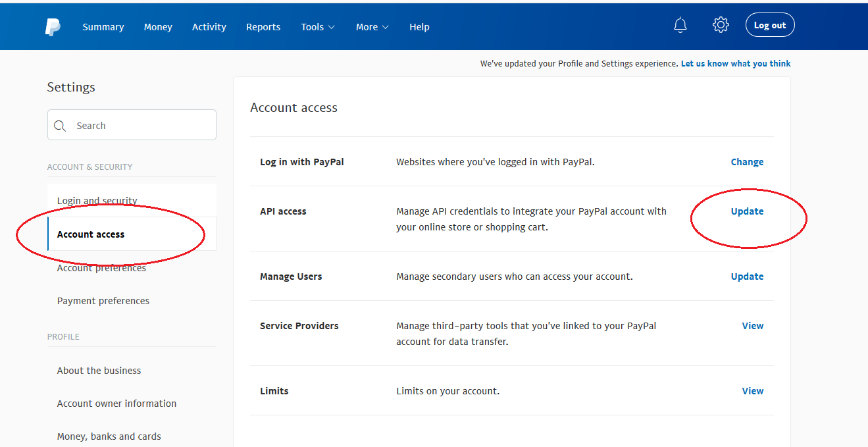Open the Activity menu item
This screenshot has height=447, width=868.
click(209, 27)
